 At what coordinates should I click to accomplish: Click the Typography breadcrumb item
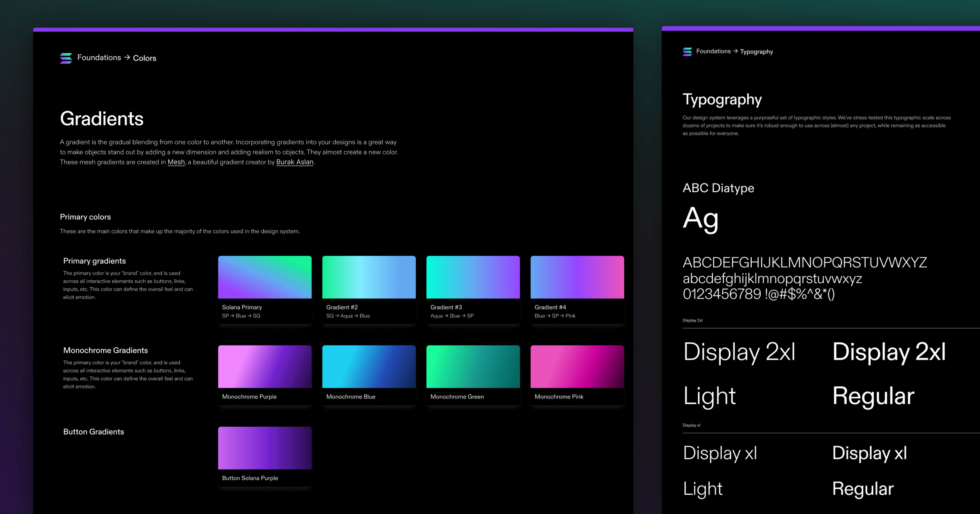(x=756, y=51)
